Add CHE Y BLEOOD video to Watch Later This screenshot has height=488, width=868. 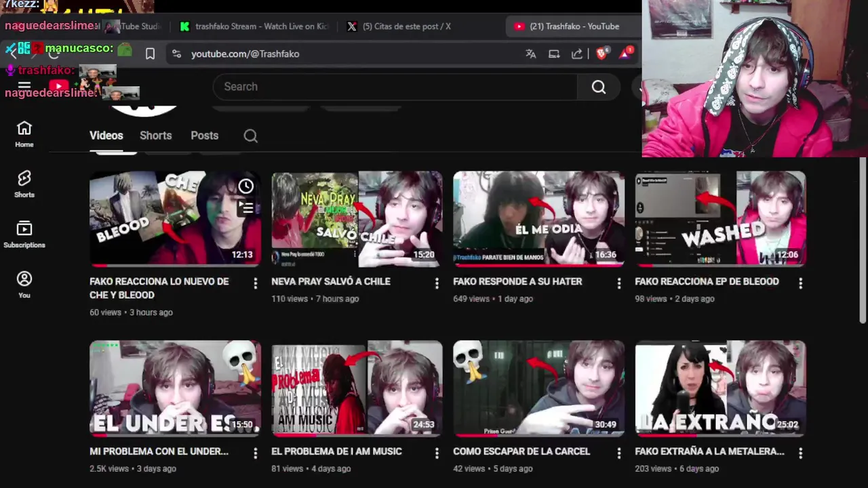246,186
